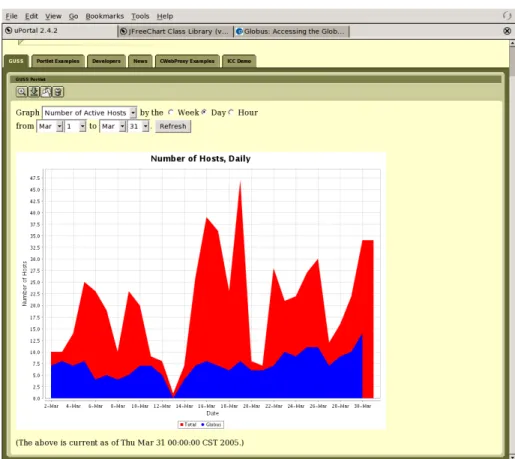
Task: Click the scrollbar up arrow
Action: [x=512, y=43]
